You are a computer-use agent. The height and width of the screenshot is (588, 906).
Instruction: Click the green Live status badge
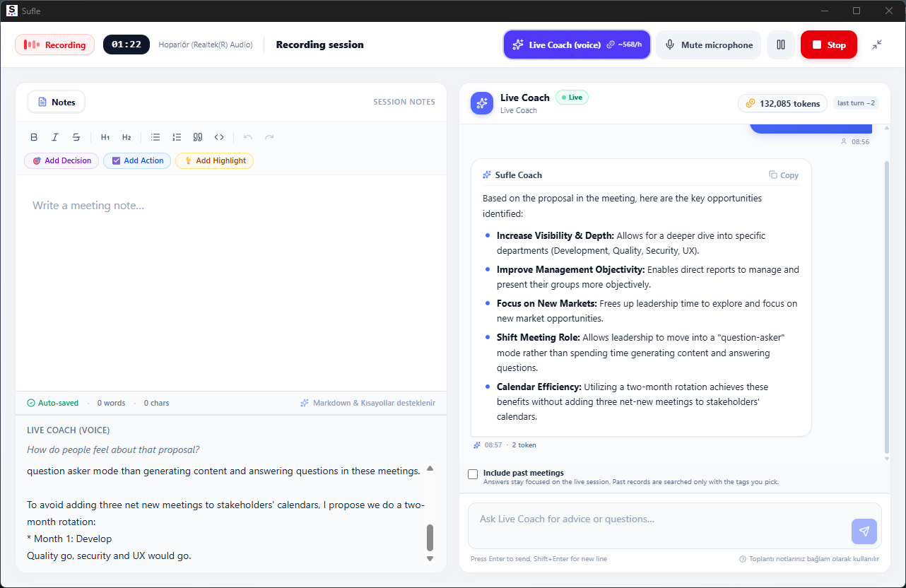click(572, 98)
